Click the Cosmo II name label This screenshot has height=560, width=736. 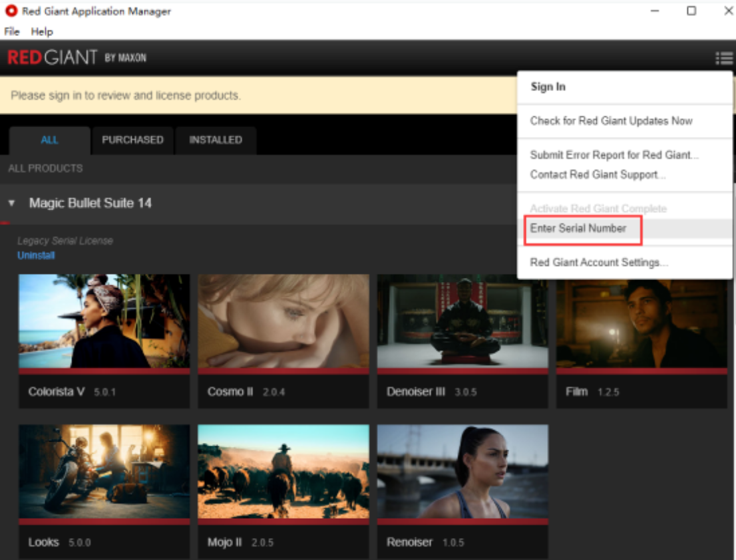(x=230, y=392)
